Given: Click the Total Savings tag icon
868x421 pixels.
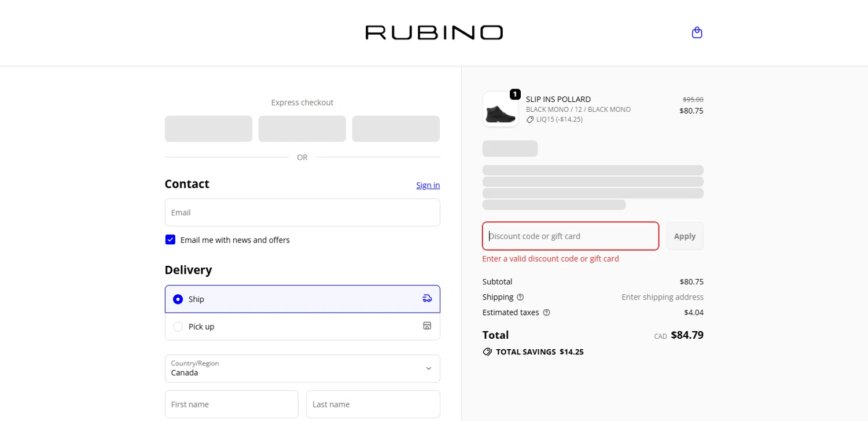Looking at the screenshot, I should click(x=487, y=352).
